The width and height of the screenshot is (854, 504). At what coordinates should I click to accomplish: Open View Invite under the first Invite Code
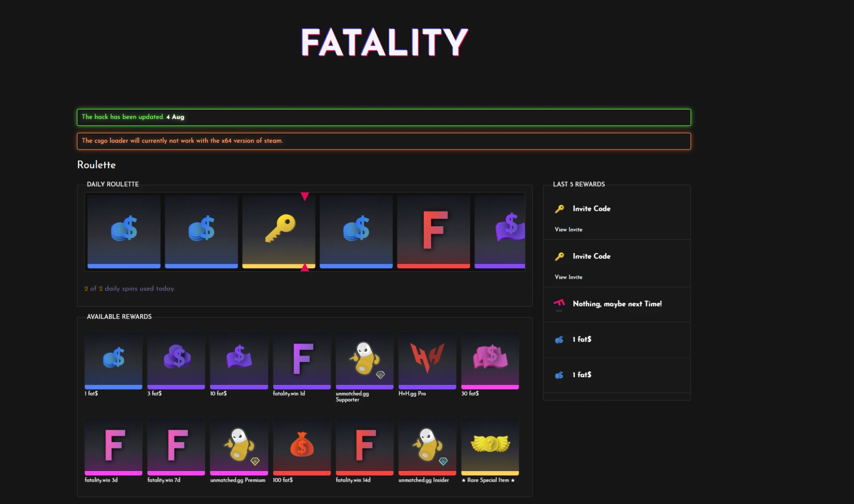coord(568,230)
